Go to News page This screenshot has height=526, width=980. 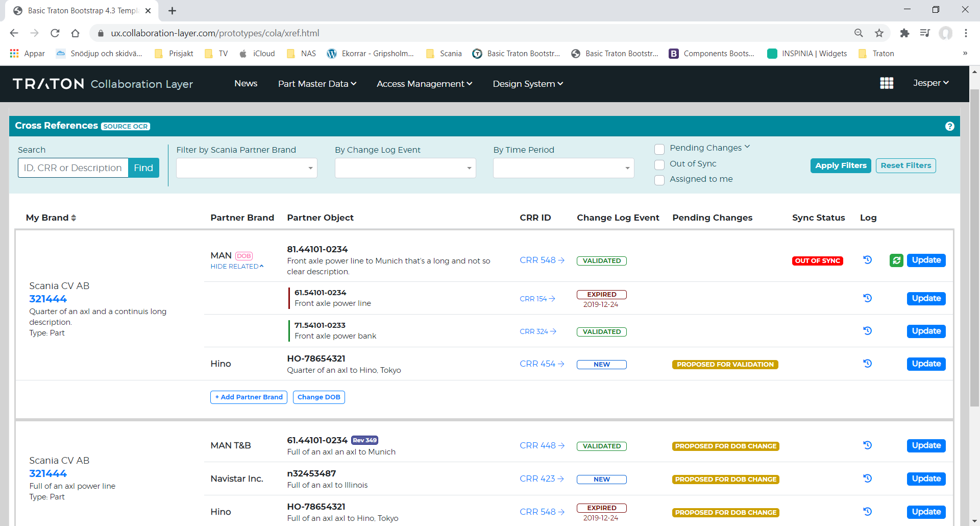246,83
